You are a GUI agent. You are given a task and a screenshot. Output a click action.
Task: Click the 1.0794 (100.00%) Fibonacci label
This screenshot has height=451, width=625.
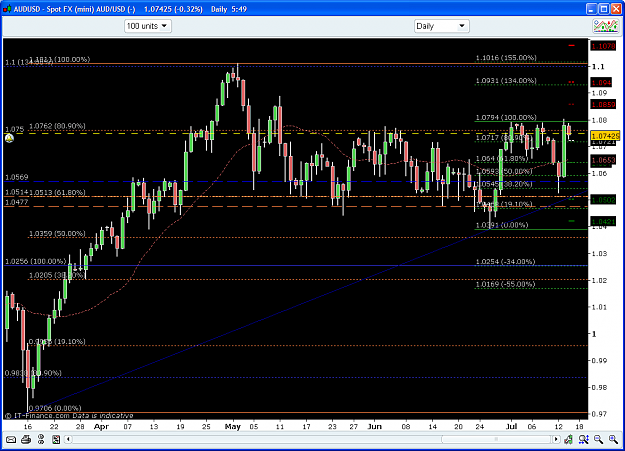[506, 117]
